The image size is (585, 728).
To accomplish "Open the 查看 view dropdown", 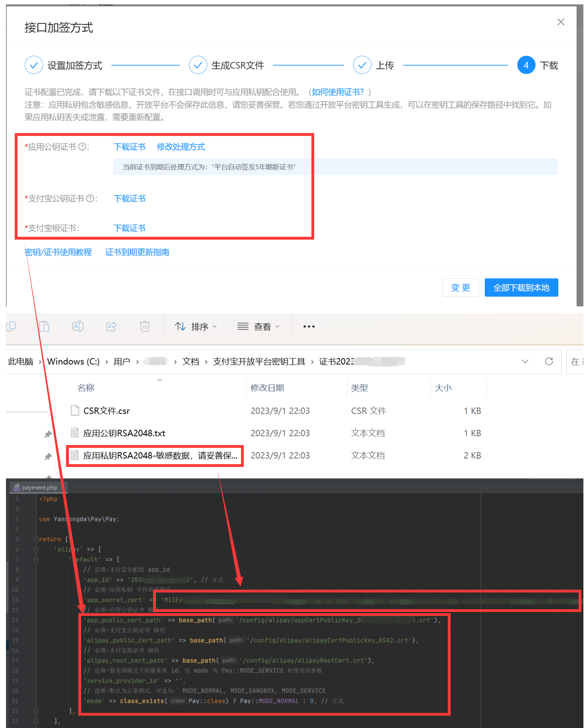I will point(258,327).
